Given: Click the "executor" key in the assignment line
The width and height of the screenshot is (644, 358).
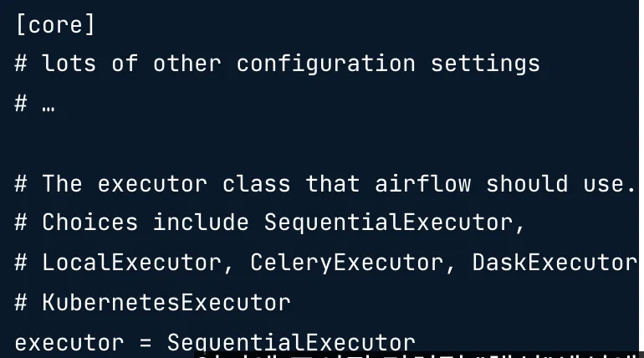Looking at the screenshot, I should pos(69,343).
